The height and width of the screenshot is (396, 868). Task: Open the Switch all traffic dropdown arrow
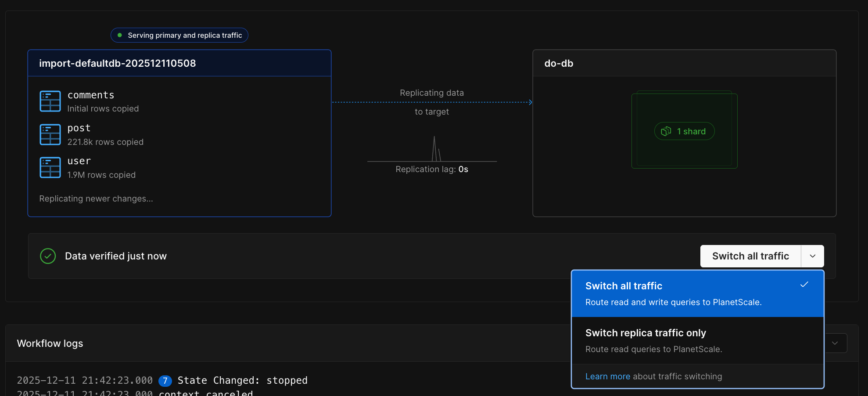[x=813, y=256]
